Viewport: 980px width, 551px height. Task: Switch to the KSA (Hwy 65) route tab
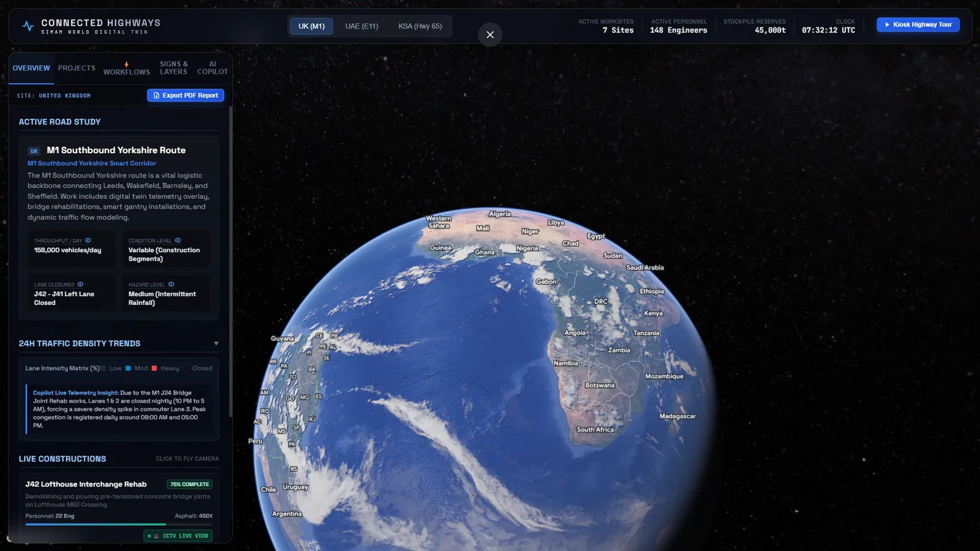[x=420, y=26]
